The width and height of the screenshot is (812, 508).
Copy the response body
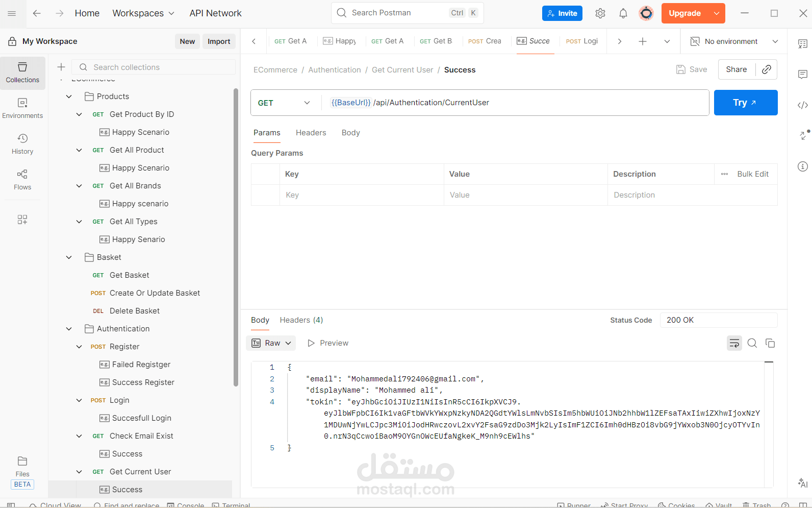[x=770, y=343]
